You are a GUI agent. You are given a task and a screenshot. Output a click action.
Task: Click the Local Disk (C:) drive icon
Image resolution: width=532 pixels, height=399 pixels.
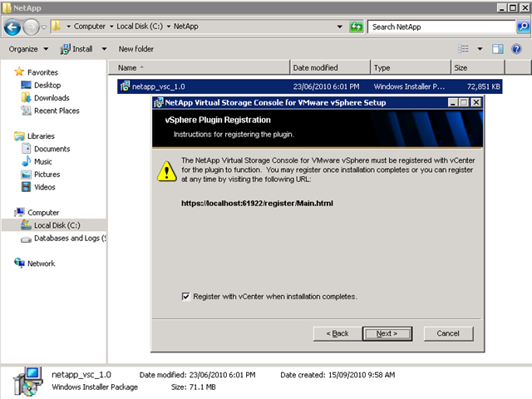pos(26,224)
